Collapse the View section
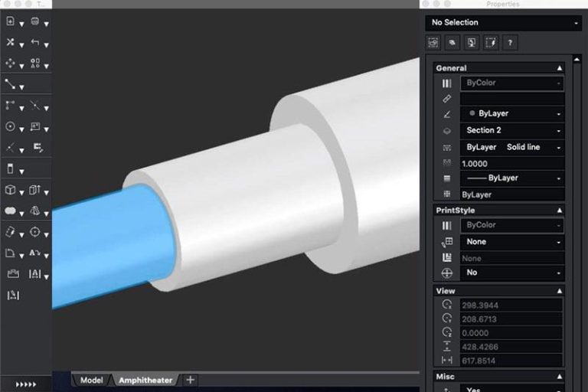The width and height of the screenshot is (588, 392). click(x=559, y=291)
